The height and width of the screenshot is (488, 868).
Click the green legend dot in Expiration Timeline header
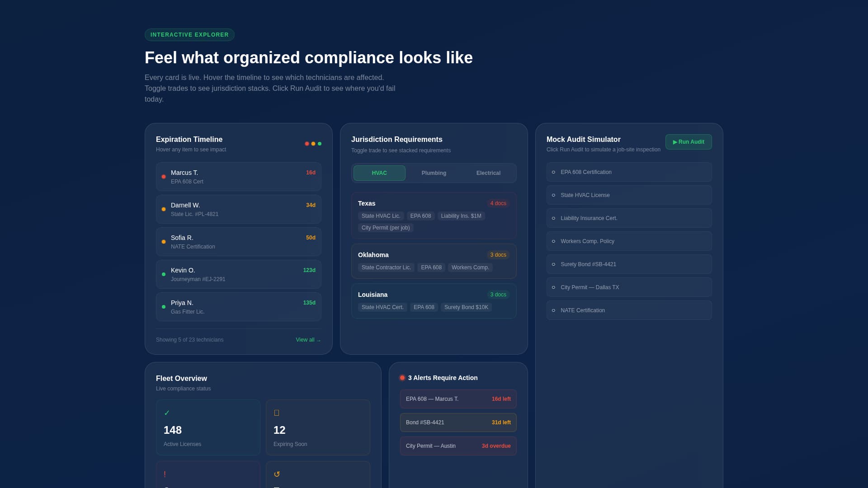[x=320, y=144]
